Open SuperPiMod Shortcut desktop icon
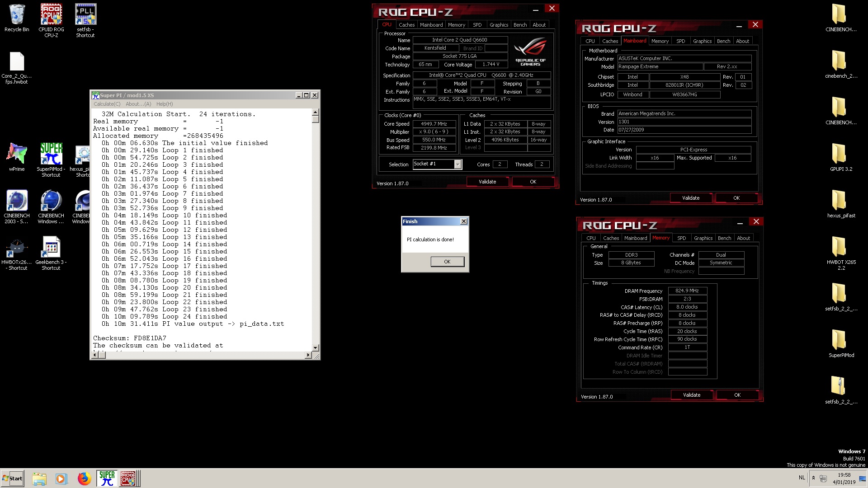This screenshot has width=868, height=488. click(51, 160)
